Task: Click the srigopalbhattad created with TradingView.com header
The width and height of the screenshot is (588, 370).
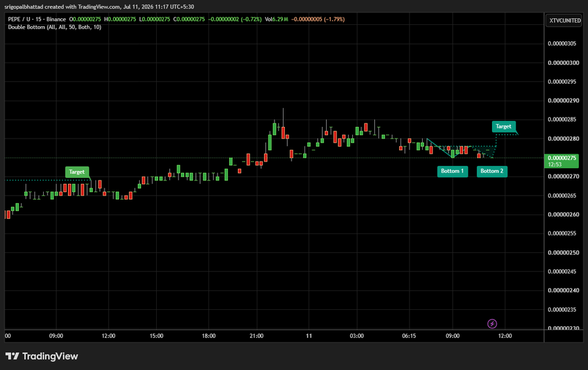Action: click(x=99, y=7)
